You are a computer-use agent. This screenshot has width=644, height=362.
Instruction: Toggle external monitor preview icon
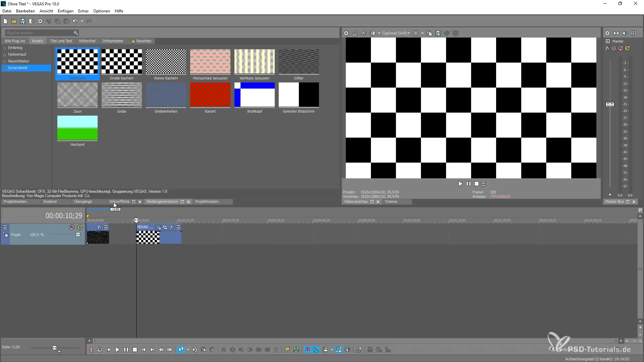(355, 33)
